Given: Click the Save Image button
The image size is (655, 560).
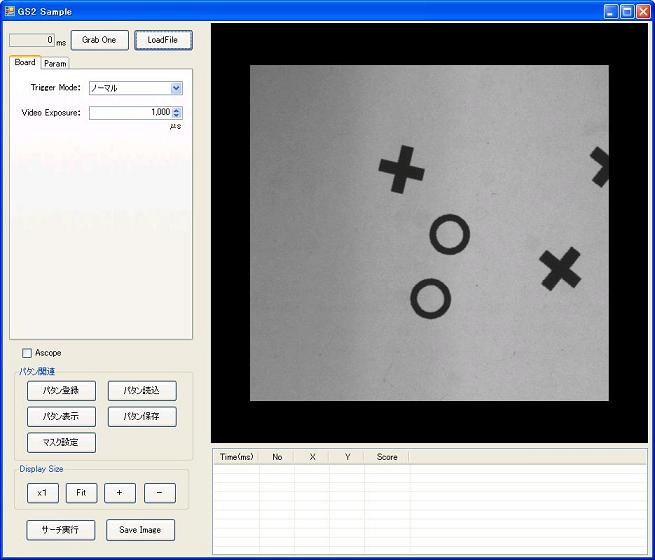Looking at the screenshot, I should 140,530.
